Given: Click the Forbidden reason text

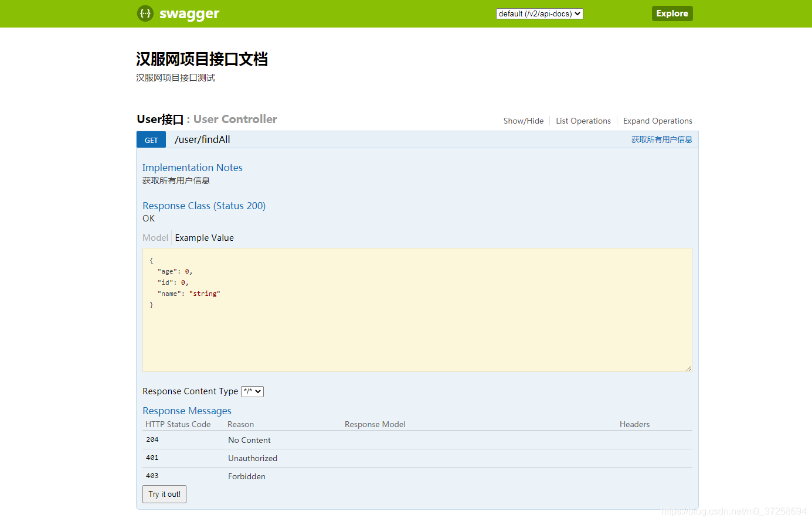Looking at the screenshot, I should [x=247, y=476].
